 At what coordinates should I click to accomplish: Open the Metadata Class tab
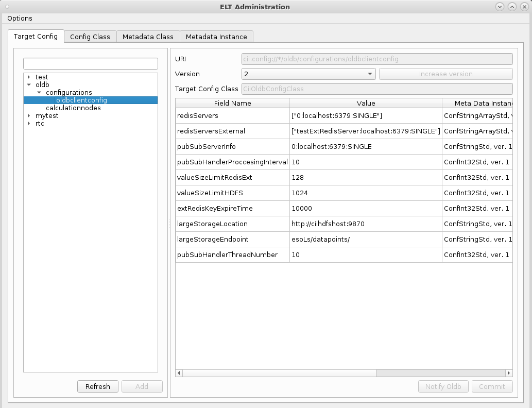click(x=148, y=37)
